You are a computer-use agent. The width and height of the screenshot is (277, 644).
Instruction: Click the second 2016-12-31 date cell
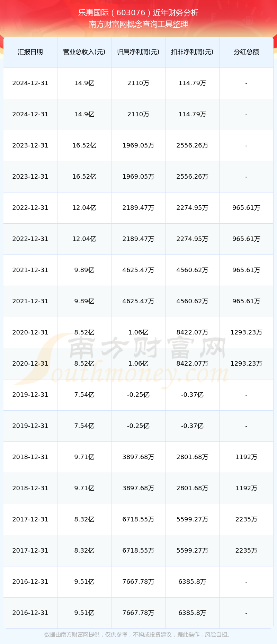coord(30,613)
